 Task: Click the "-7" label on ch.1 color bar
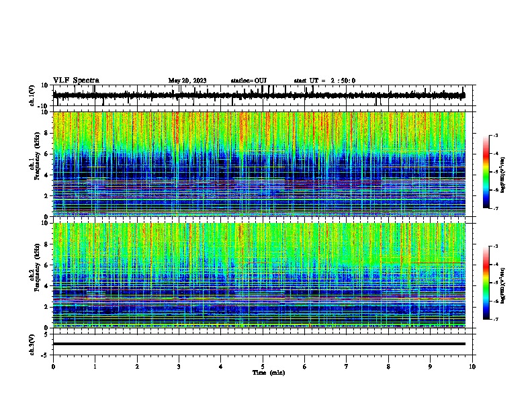click(x=496, y=208)
